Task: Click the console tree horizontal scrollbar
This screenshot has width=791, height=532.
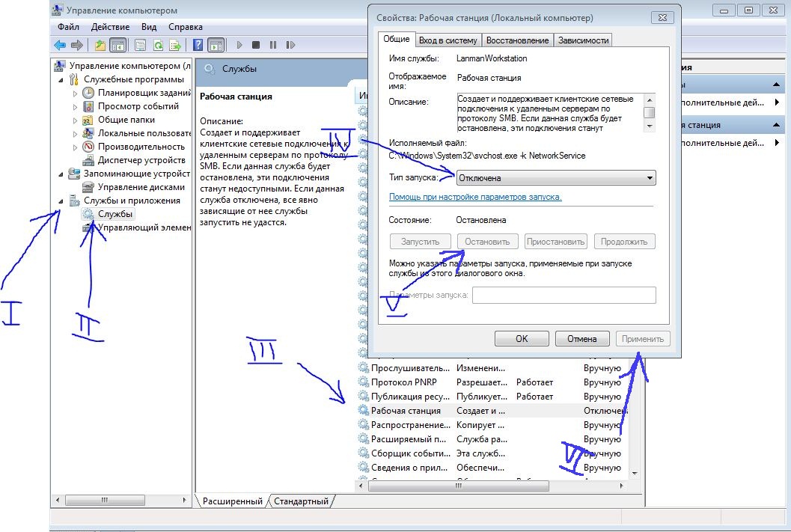Action: click(x=105, y=501)
